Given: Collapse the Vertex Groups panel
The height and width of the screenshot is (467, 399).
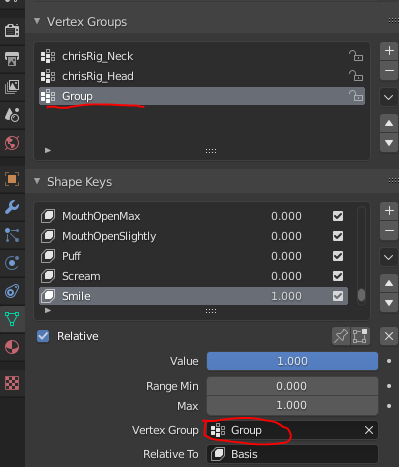Looking at the screenshot, I should 37,21.
